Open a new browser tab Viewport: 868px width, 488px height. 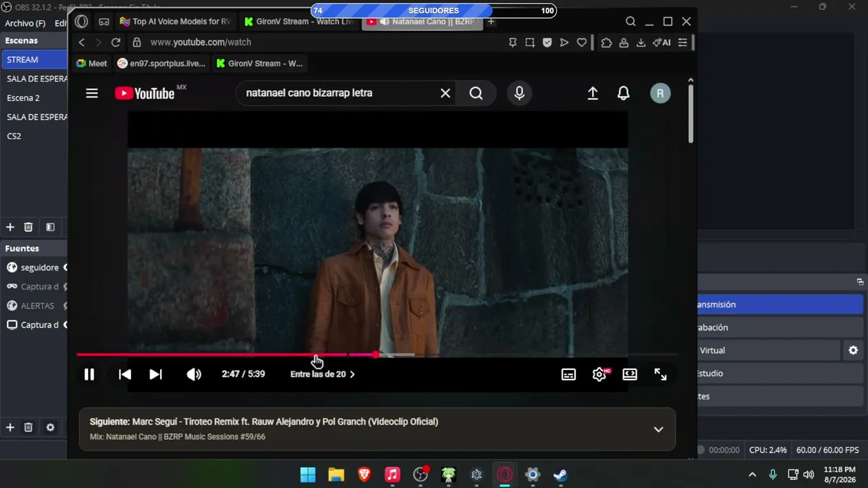tap(491, 22)
